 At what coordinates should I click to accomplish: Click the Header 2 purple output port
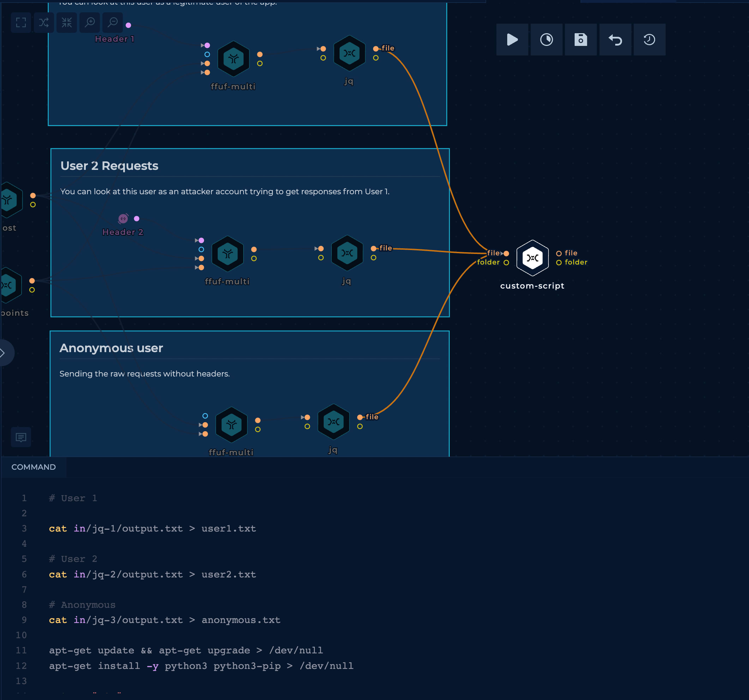tap(137, 219)
